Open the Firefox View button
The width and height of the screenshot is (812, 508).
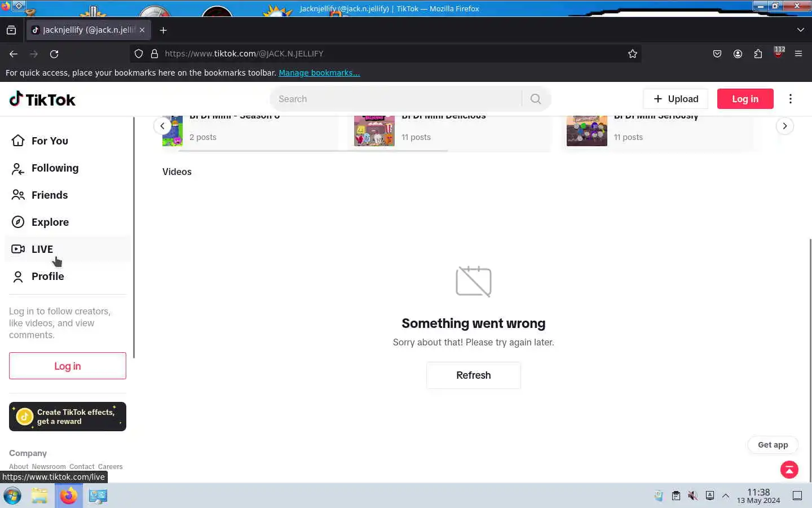click(x=11, y=30)
